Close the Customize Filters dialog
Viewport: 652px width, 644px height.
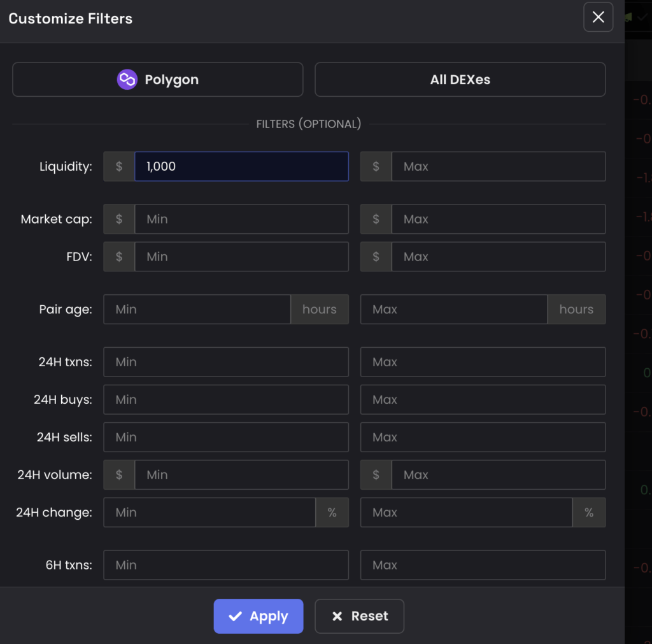(x=598, y=17)
